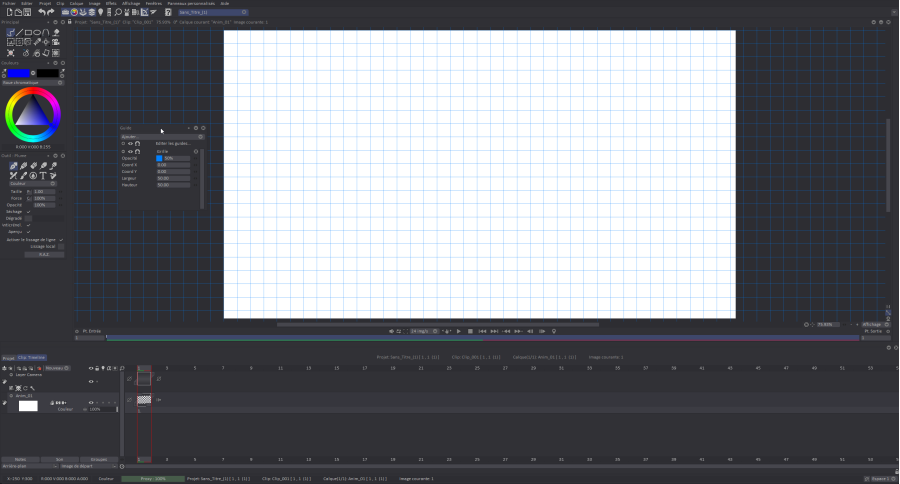Click the magnifier zoom icon in the toolbar
The height and width of the screenshot is (484, 900).
[118, 12]
